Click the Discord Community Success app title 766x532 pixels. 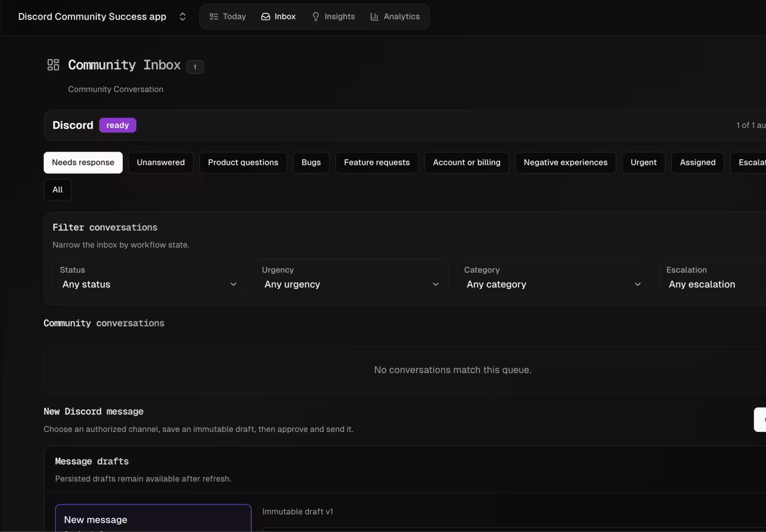coord(92,16)
